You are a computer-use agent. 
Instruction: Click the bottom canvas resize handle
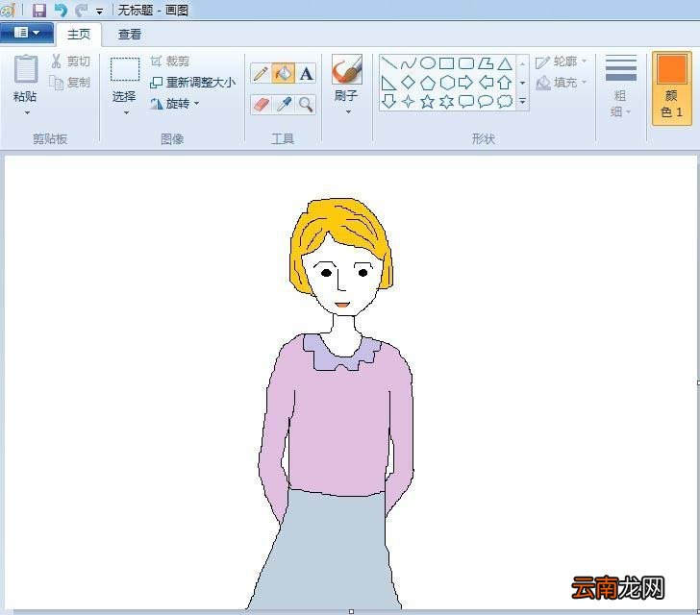351,611
